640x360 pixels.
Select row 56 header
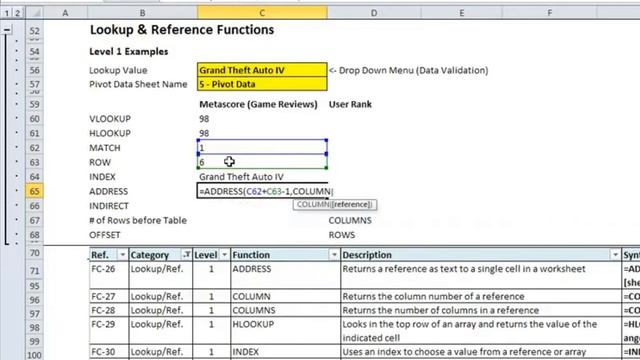34,70
